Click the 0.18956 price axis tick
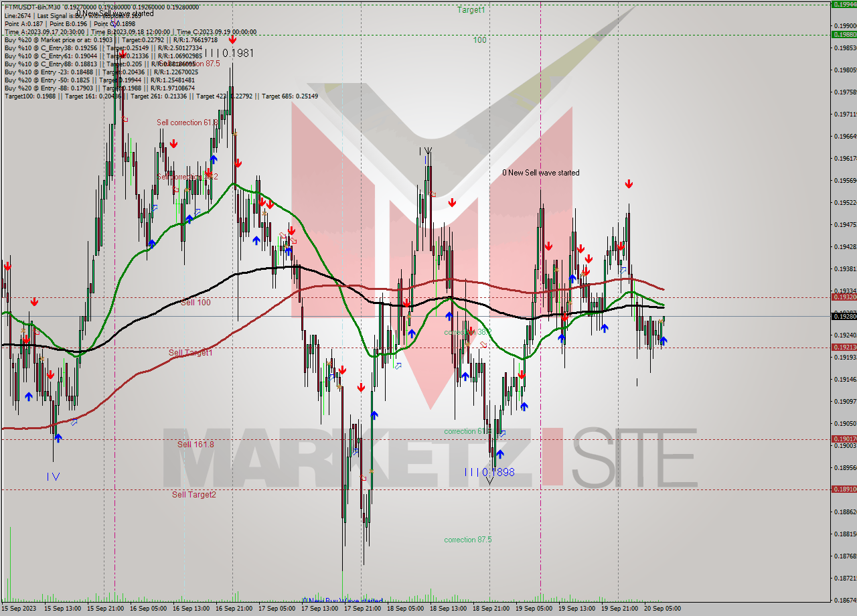 [845, 467]
